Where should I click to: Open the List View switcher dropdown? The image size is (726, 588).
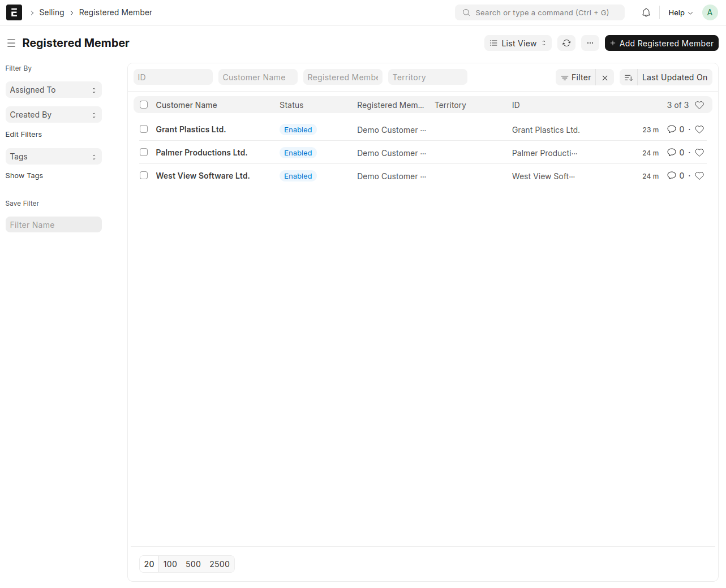[x=517, y=43]
